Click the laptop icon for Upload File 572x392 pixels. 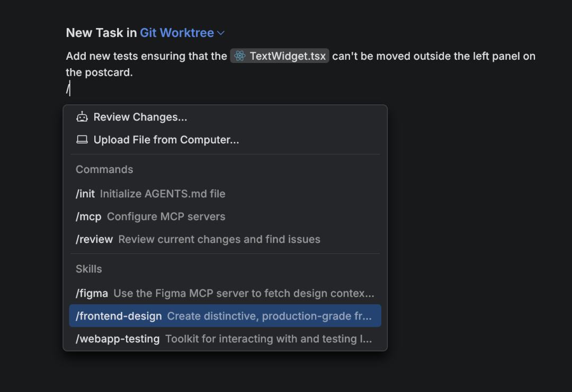click(x=82, y=140)
